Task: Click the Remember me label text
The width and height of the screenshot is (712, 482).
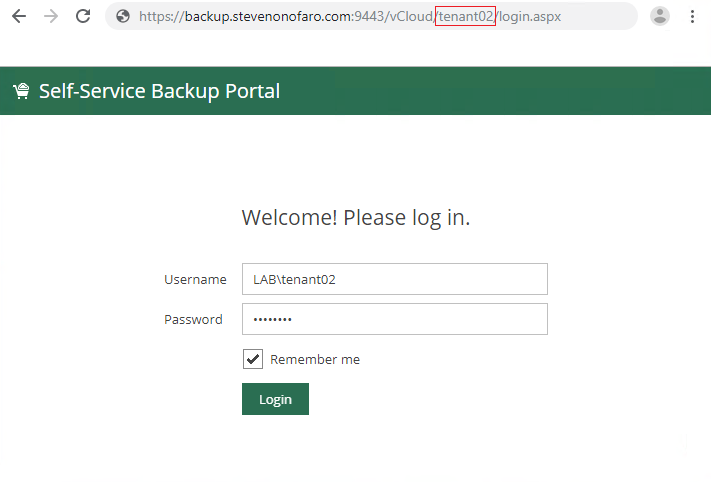Action: 315,360
